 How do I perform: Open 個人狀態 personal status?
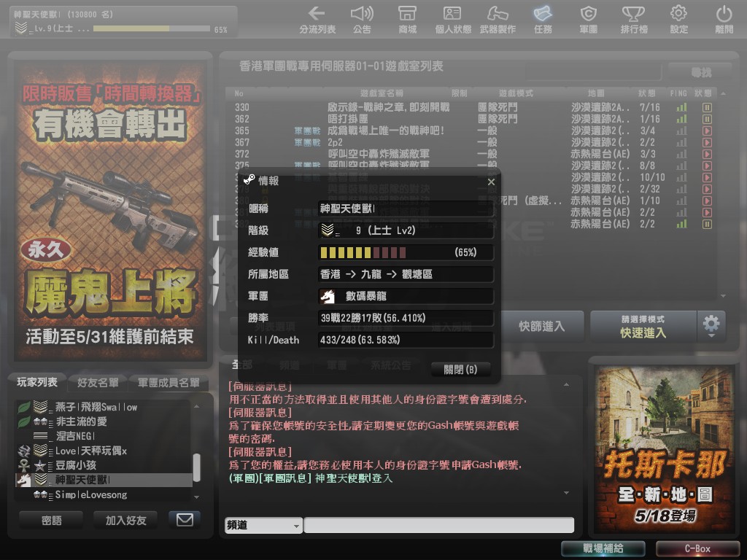452,20
